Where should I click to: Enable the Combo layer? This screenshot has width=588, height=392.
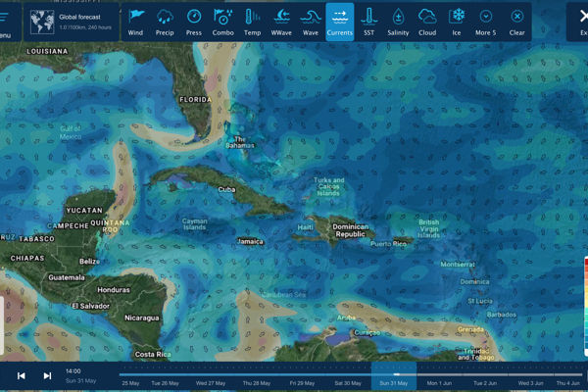coord(222,21)
